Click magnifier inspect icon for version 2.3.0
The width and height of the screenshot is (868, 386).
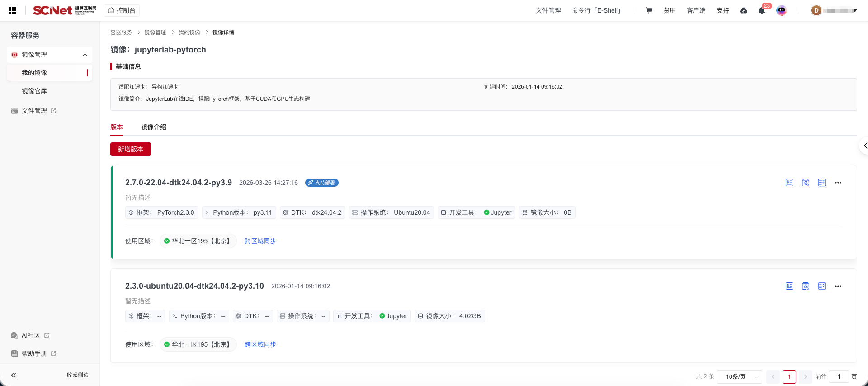[x=806, y=286]
